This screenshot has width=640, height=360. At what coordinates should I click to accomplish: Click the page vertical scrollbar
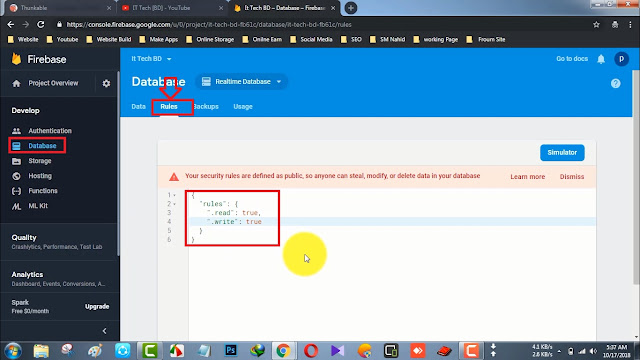(x=636, y=178)
